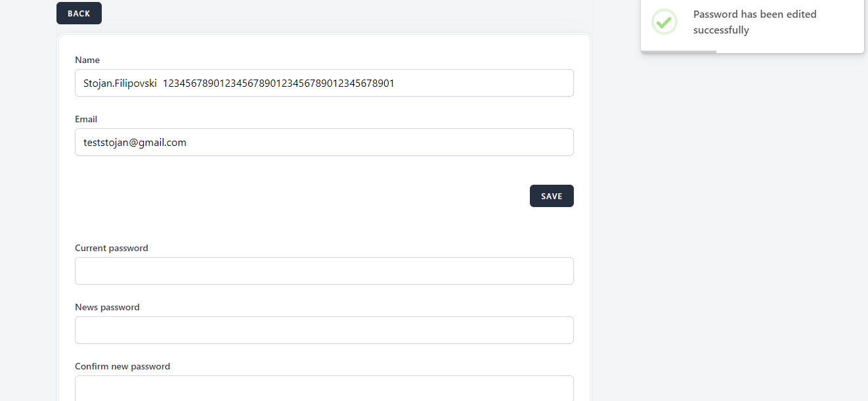The height and width of the screenshot is (401, 868).
Task: Click the word 'successfully' in the toast
Action: (x=721, y=30)
